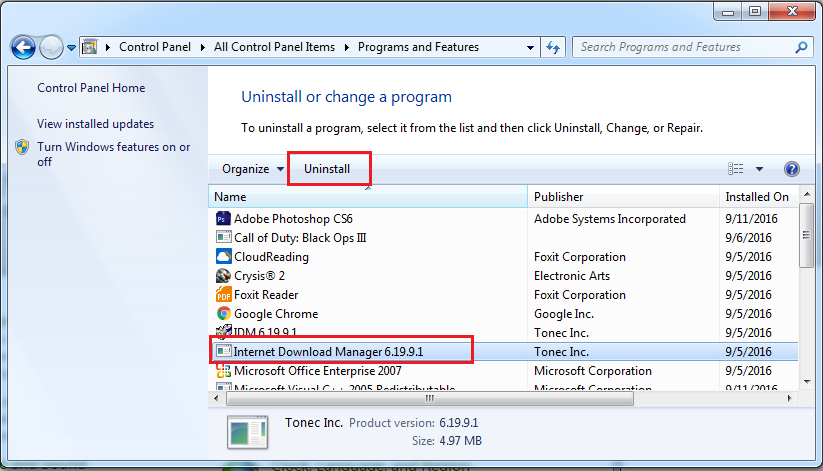Expand the view options dropdown arrow
The width and height of the screenshot is (823, 471).
tap(759, 169)
